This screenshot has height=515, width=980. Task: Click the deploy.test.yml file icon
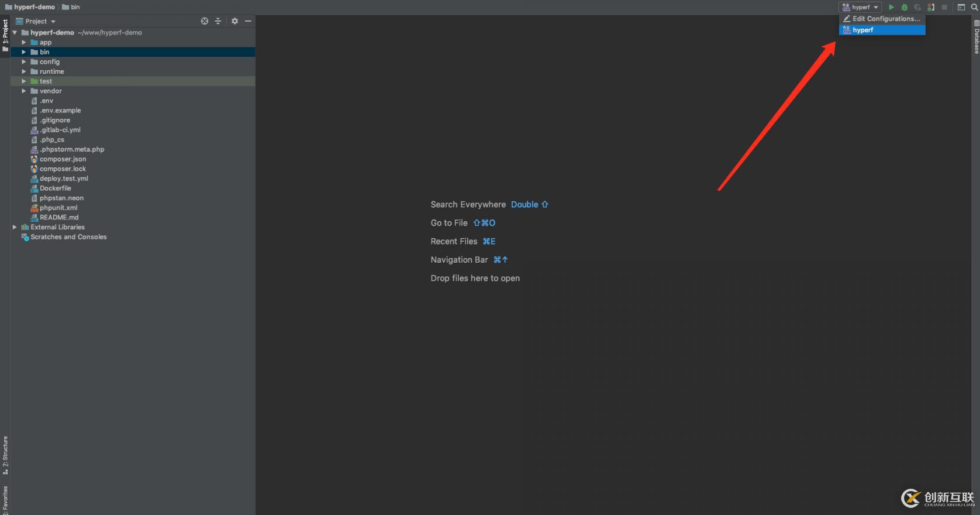coord(34,178)
